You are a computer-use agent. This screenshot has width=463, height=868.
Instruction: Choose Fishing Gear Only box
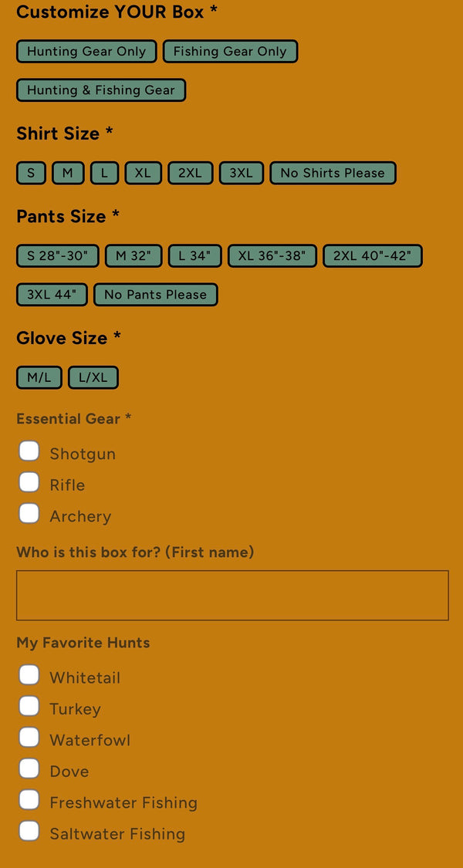pos(230,52)
